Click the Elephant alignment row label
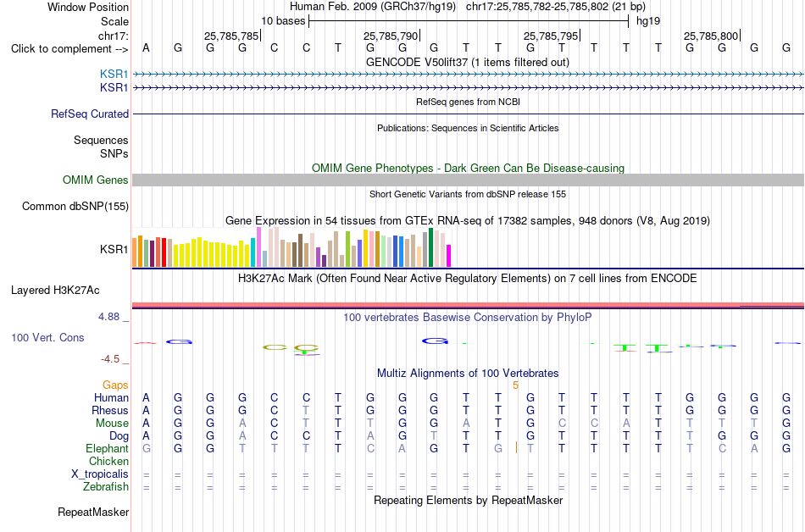The image size is (805, 532). 107,449
